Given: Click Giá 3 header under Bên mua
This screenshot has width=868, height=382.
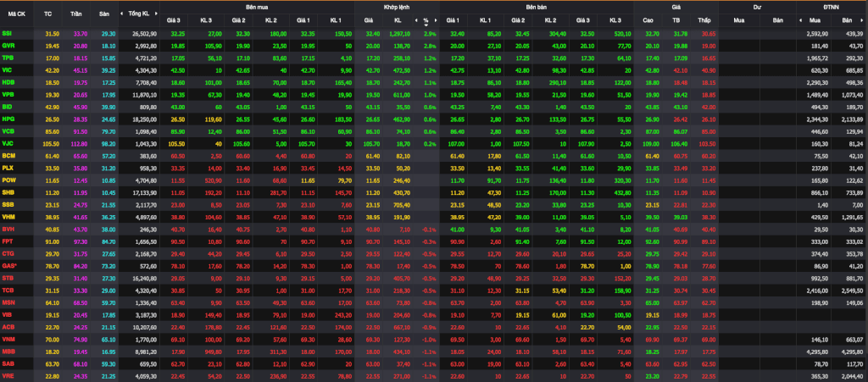Looking at the screenshot, I should [x=173, y=20].
